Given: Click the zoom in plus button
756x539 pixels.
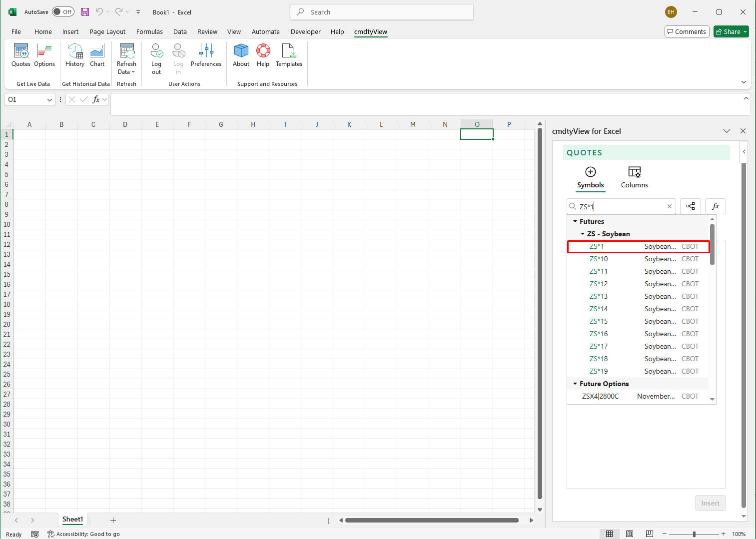Looking at the screenshot, I should [723, 534].
